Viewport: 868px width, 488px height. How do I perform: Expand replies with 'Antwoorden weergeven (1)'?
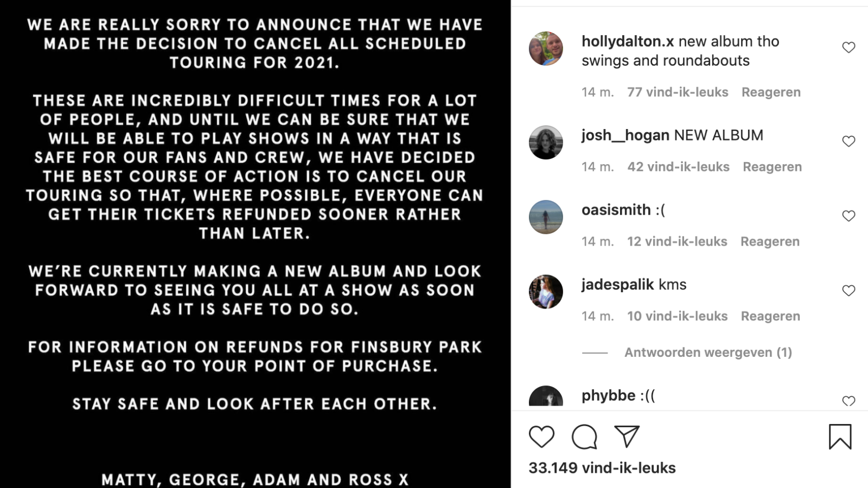(708, 352)
